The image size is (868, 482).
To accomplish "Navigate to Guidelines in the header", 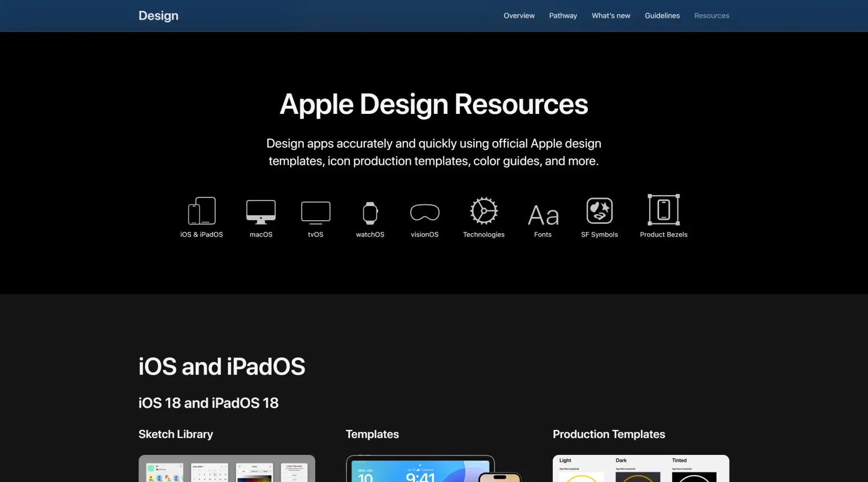I will point(662,16).
